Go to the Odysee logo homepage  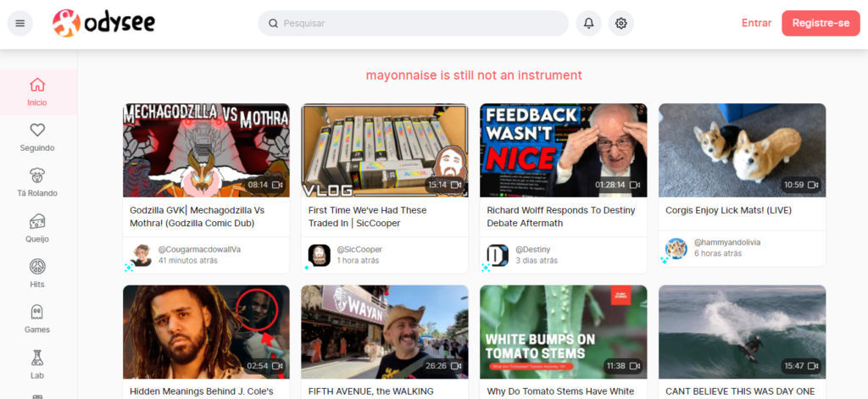coord(103,23)
